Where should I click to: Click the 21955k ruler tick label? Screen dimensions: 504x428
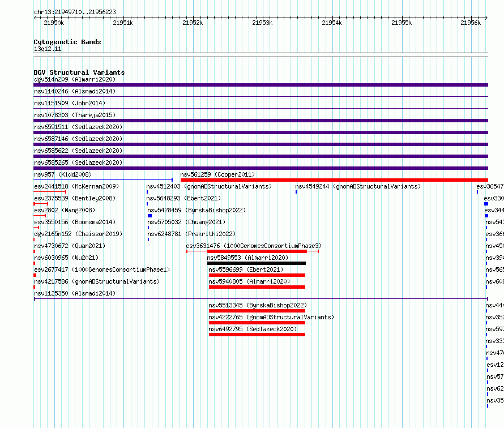click(x=402, y=23)
